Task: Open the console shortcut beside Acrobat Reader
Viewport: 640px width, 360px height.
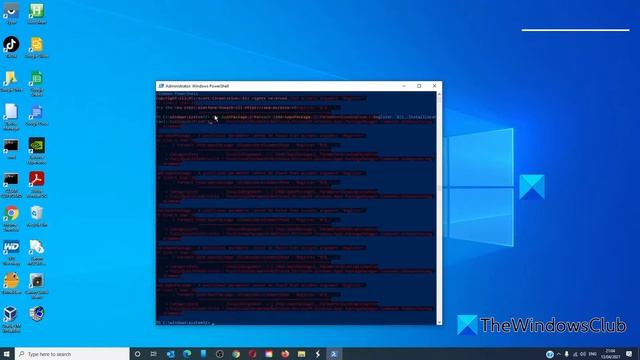Action: pyautogui.click(x=11, y=179)
